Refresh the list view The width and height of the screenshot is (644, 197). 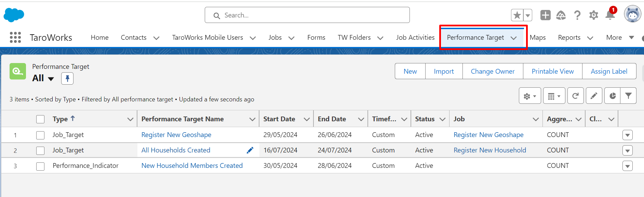575,96
